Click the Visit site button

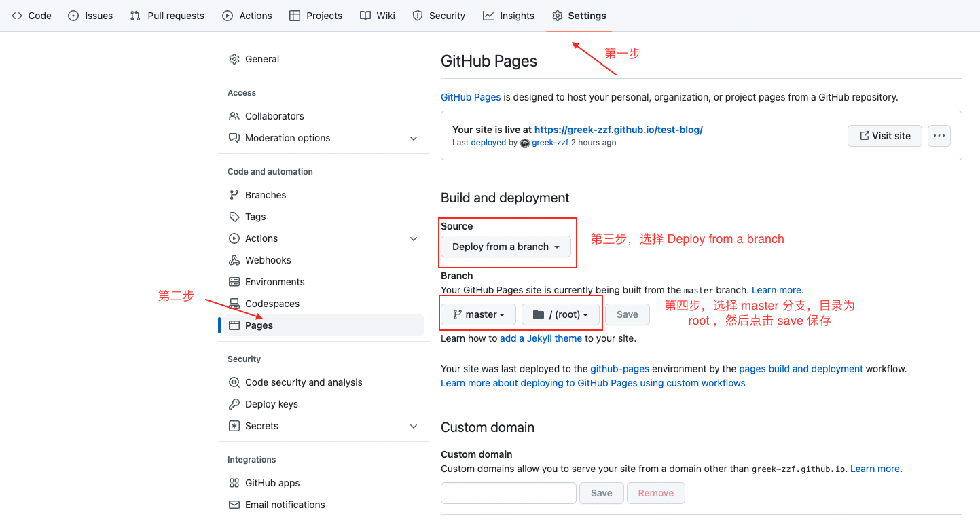884,135
